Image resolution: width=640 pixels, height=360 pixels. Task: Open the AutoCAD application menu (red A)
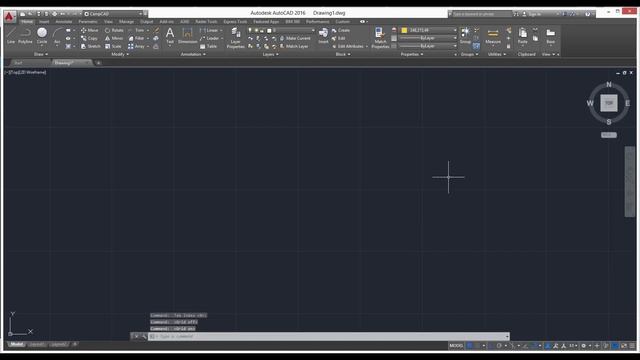pyautogui.click(x=9, y=17)
